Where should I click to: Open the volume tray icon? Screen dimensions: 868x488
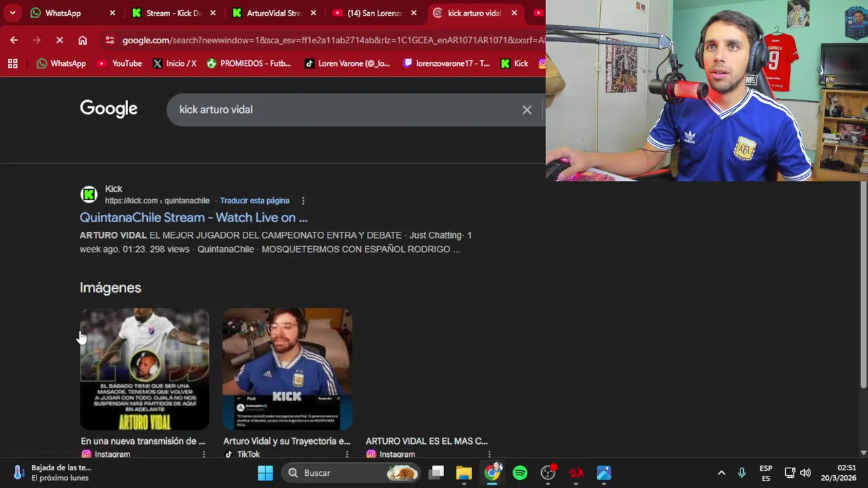click(805, 472)
